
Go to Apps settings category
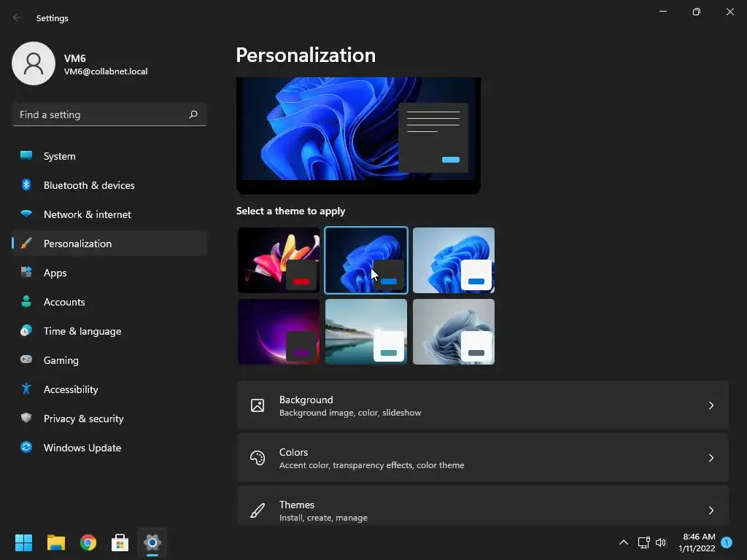click(x=109, y=273)
